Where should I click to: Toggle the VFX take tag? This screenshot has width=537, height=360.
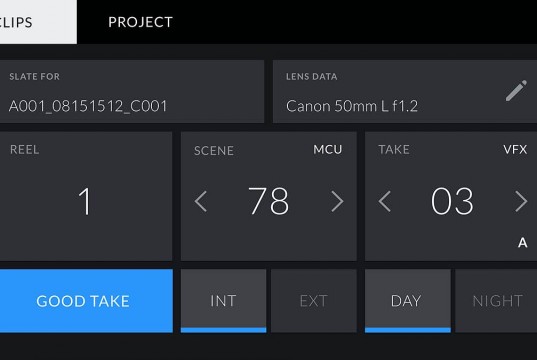(x=515, y=150)
